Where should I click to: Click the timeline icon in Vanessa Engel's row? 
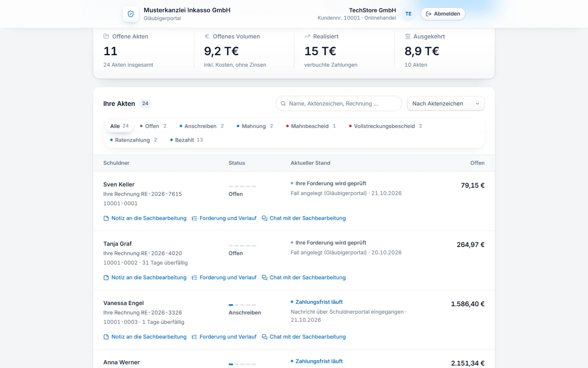point(194,337)
